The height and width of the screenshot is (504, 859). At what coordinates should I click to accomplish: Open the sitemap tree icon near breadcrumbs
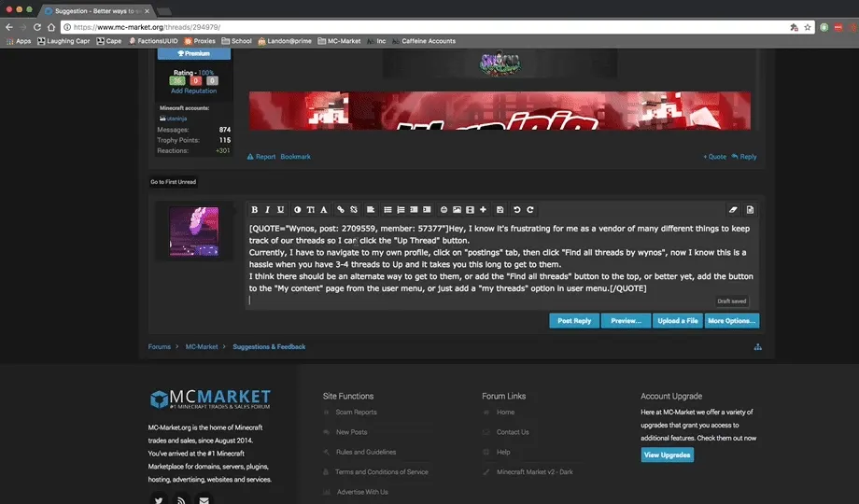point(757,347)
